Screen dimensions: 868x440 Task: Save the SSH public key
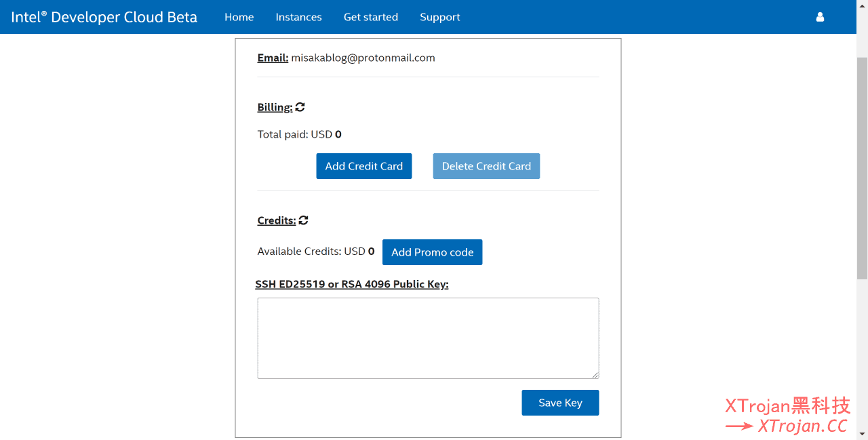pos(560,403)
